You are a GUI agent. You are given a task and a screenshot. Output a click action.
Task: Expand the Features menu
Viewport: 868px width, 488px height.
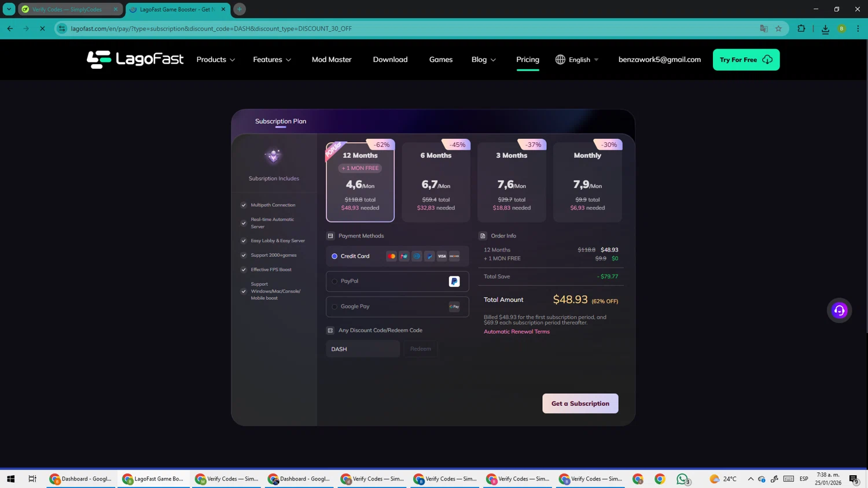point(272,60)
